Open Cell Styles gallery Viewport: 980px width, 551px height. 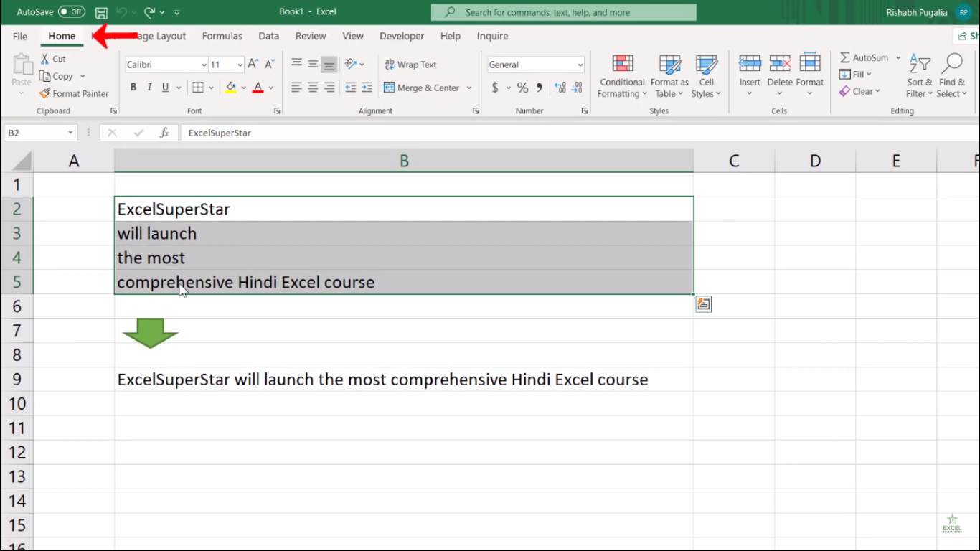pos(706,76)
